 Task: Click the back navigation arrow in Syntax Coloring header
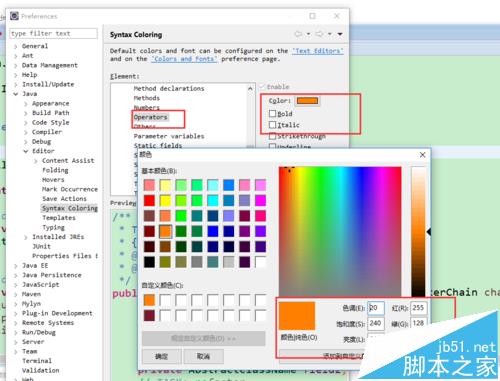[298, 34]
